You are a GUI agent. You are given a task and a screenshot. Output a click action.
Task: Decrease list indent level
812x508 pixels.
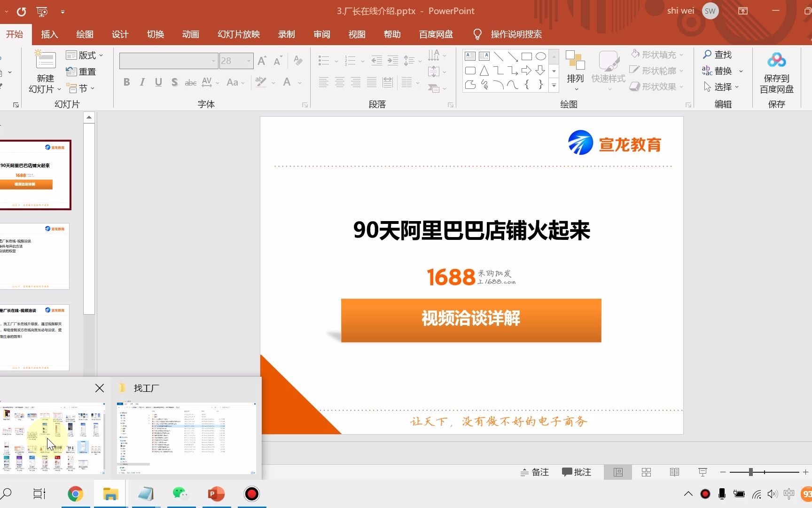[376, 60]
